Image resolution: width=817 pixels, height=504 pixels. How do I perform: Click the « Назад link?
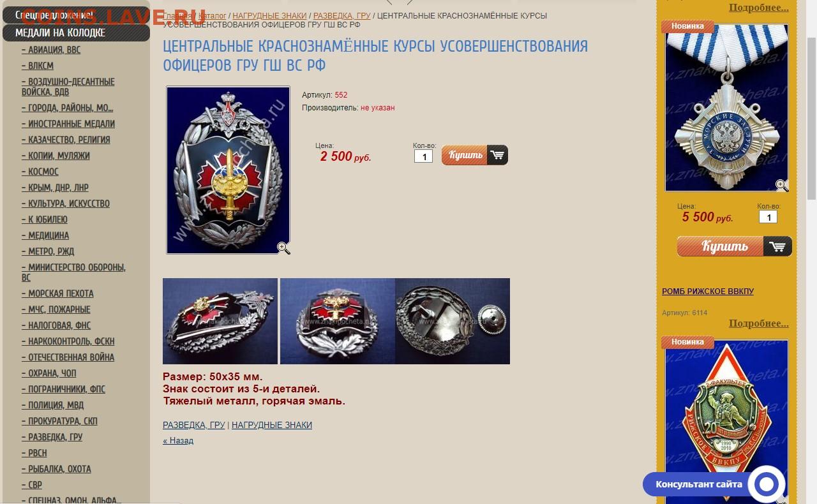tap(178, 440)
